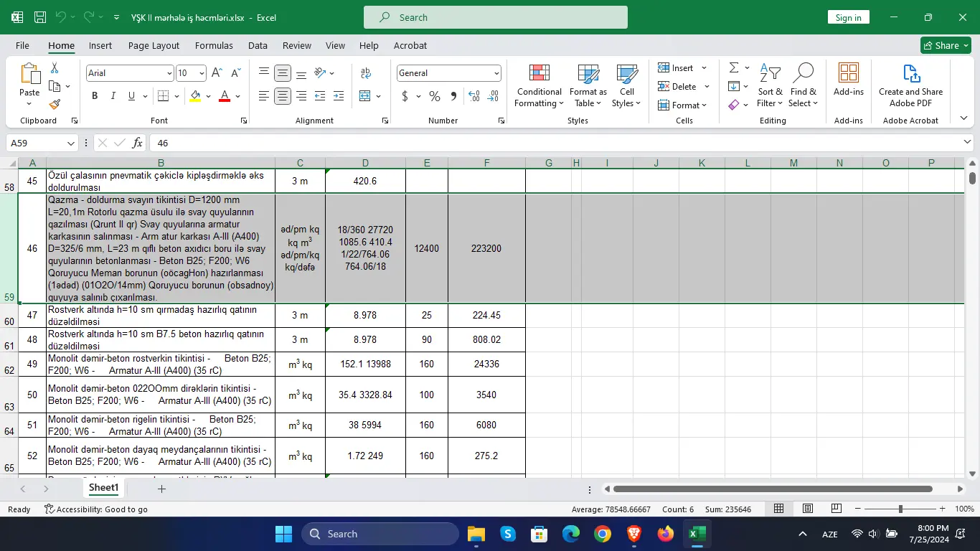Launch Firefox from the taskbar
Image resolution: width=980 pixels, height=551 pixels.
click(666, 534)
